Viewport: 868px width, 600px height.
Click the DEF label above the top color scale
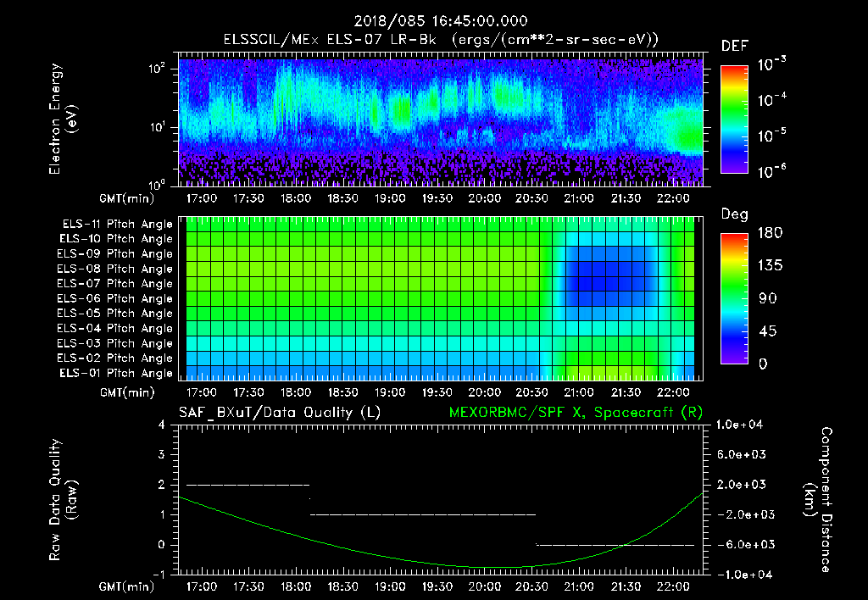pyautogui.click(x=735, y=47)
